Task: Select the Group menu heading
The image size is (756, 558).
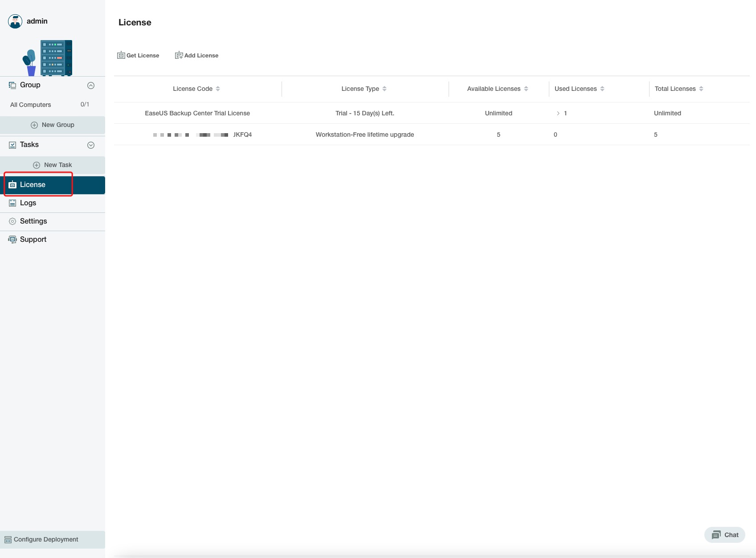Action: point(30,85)
